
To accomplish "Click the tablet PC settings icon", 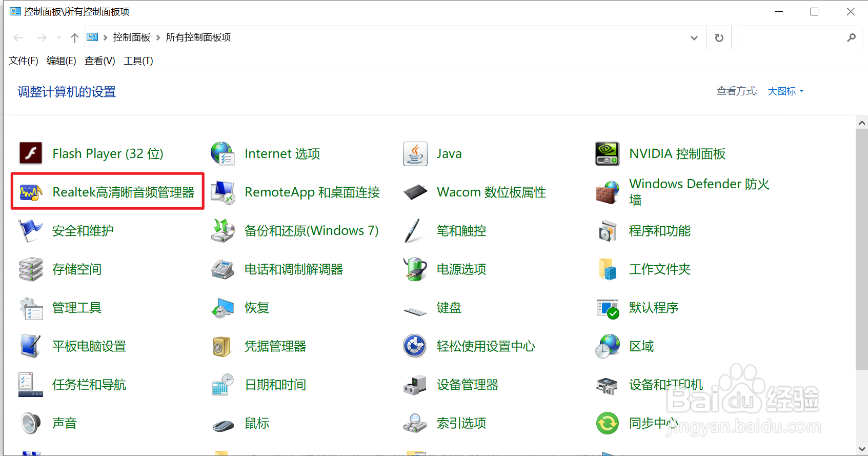I will (x=31, y=346).
